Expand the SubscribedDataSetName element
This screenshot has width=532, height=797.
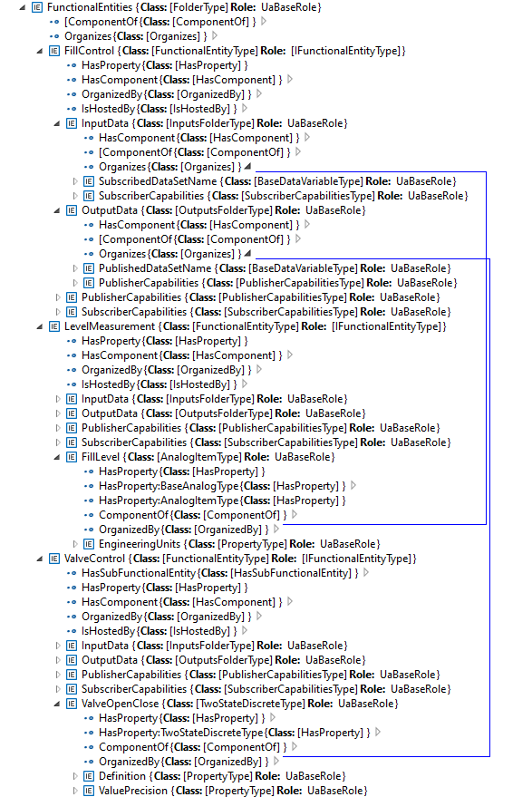click(x=75, y=181)
